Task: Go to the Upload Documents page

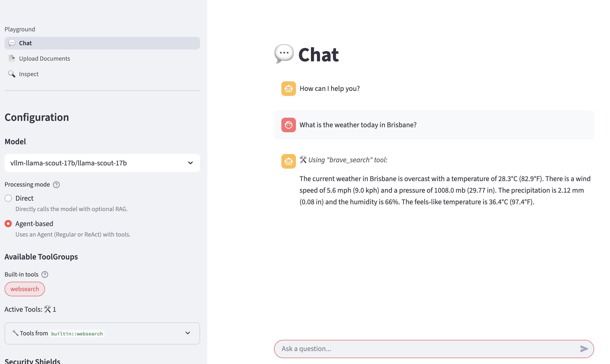Action: (44, 58)
